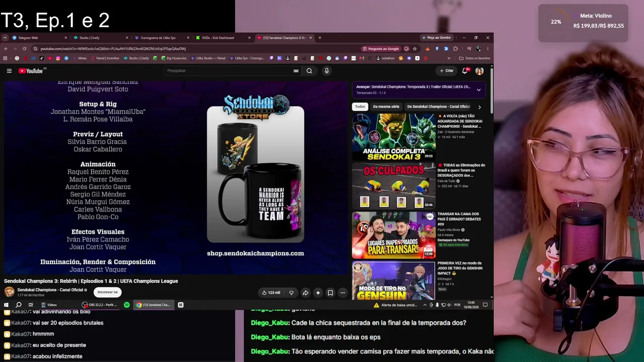Go to the YouTube home logo
The width and height of the screenshot is (644, 362).
tap(32, 71)
